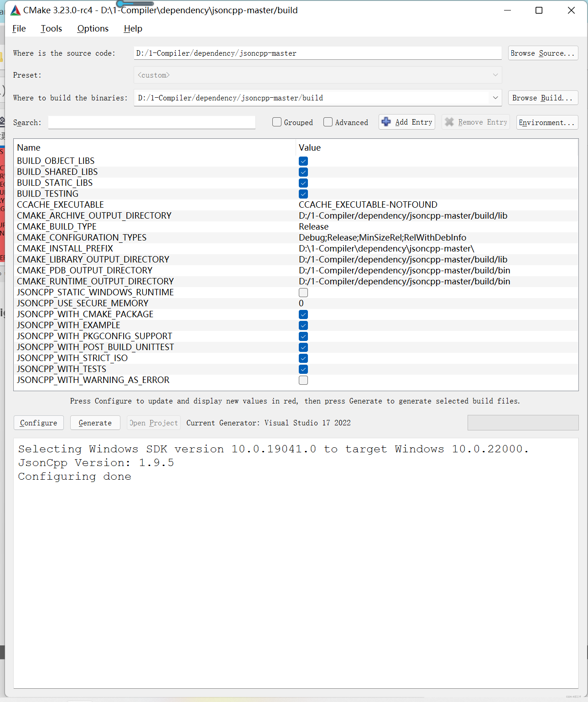Enable JSONCPP_STATIC_WINDOWS_RUNTIME checkbox
588x702 pixels.
click(x=303, y=293)
